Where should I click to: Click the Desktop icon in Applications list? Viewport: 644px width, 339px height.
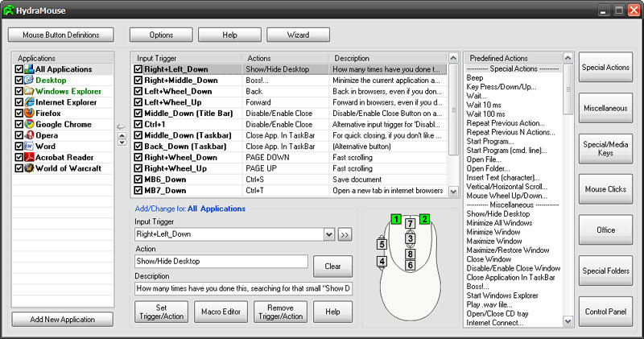tap(29, 81)
